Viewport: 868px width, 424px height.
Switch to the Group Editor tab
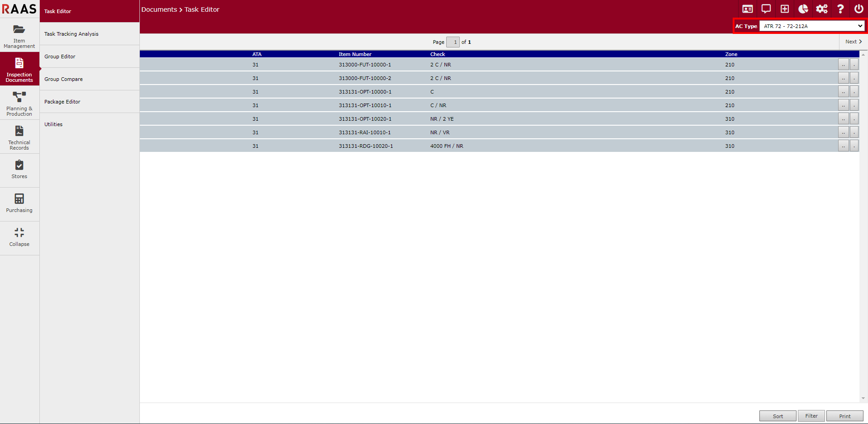click(x=60, y=56)
